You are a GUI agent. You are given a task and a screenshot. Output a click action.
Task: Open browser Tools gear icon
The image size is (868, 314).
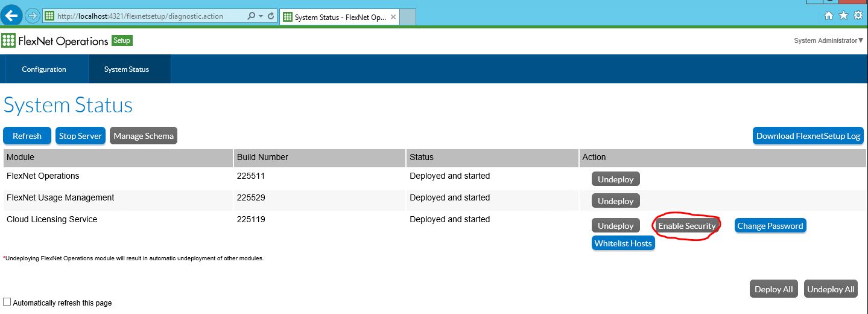pos(858,16)
